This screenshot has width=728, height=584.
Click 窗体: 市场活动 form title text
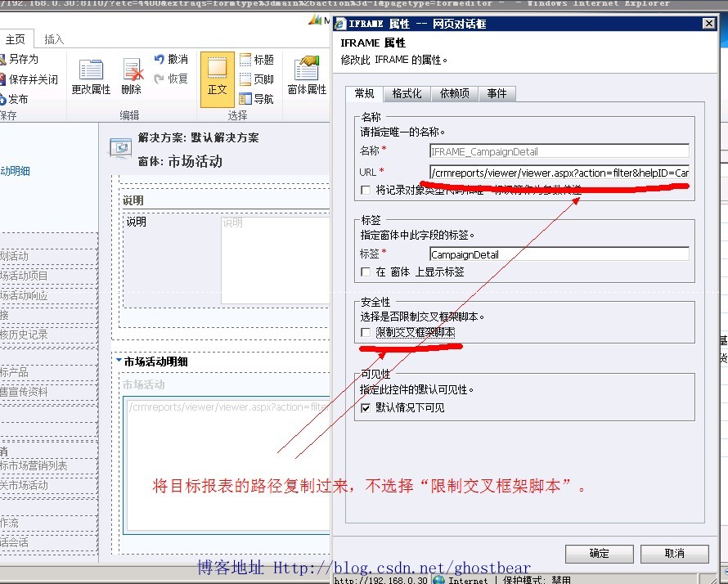(180, 162)
